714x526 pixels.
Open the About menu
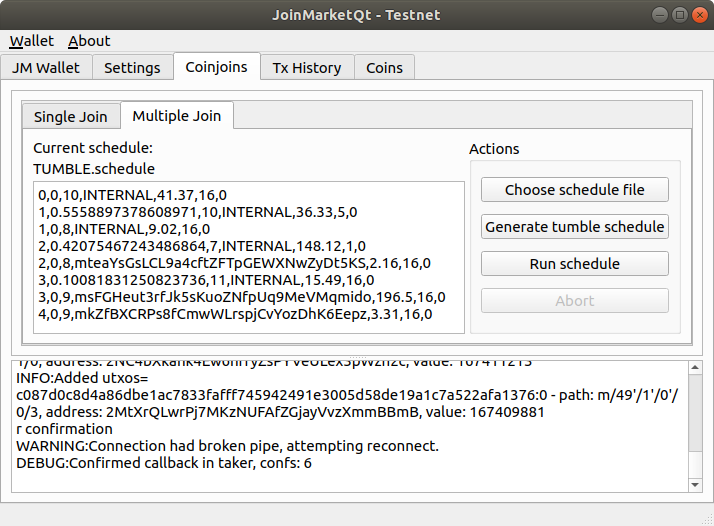coord(89,41)
